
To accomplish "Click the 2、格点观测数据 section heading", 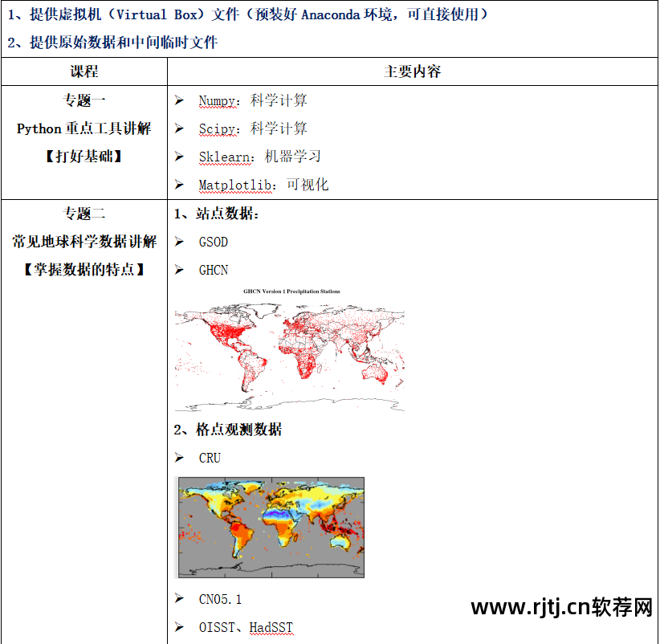I will 228,430.
